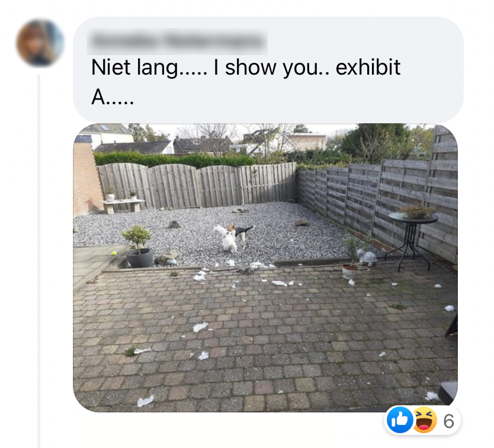This screenshot has width=494, height=448.
Task: Click the blurred commenter name link
Action: coord(177,41)
